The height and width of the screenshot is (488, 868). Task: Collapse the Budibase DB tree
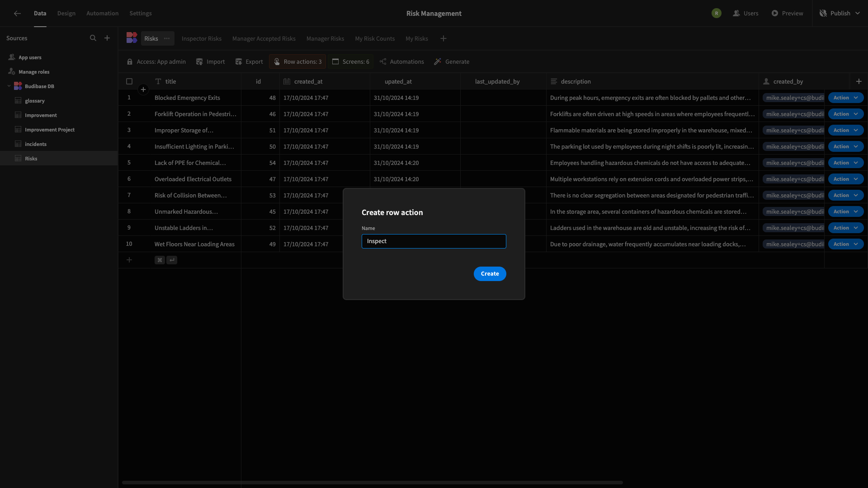(9, 86)
